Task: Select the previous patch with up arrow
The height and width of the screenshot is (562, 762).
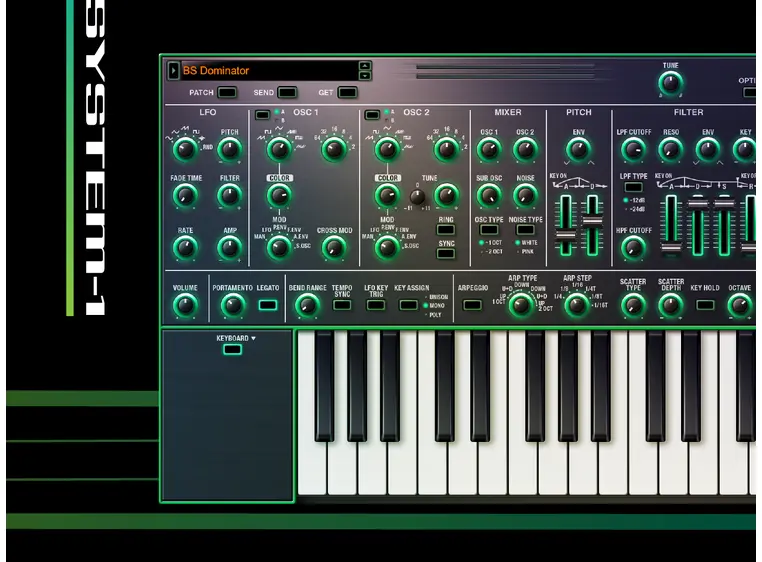Action: (x=365, y=66)
